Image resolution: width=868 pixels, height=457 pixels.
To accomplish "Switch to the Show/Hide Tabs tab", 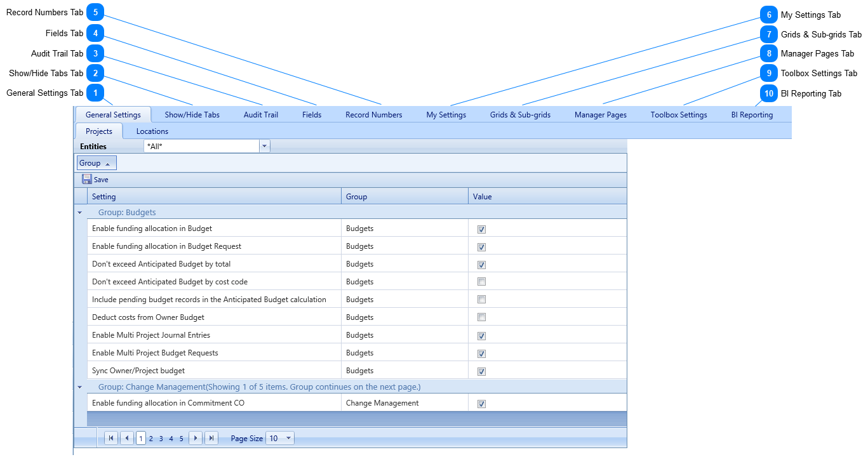I will (x=192, y=115).
